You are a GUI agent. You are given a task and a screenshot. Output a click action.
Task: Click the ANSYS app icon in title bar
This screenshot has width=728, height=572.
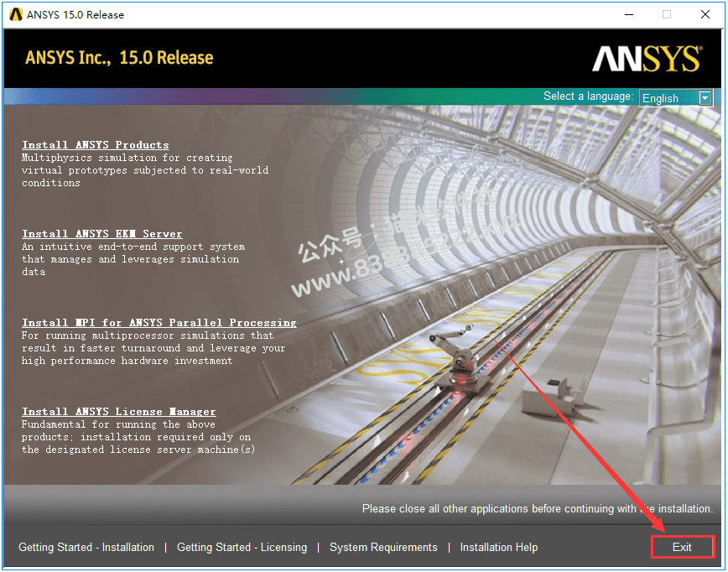click(16, 15)
